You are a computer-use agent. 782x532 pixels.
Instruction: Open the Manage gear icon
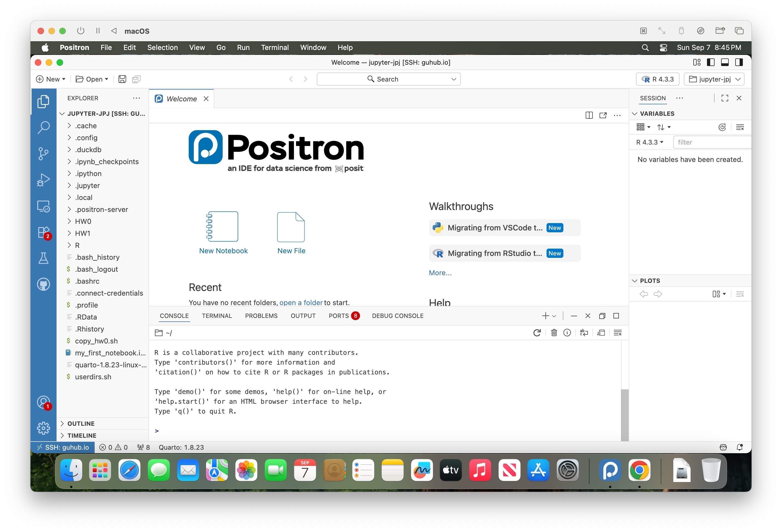coord(43,428)
